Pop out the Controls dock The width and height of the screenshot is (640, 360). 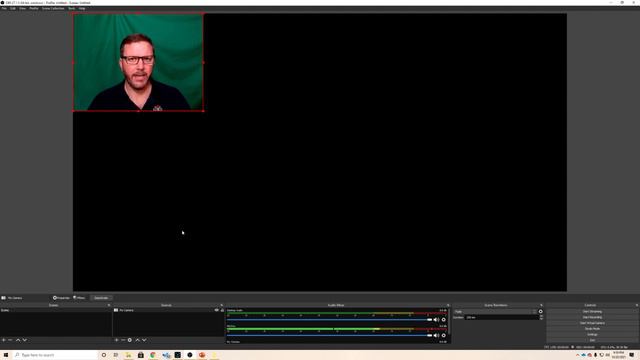(x=637, y=305)
